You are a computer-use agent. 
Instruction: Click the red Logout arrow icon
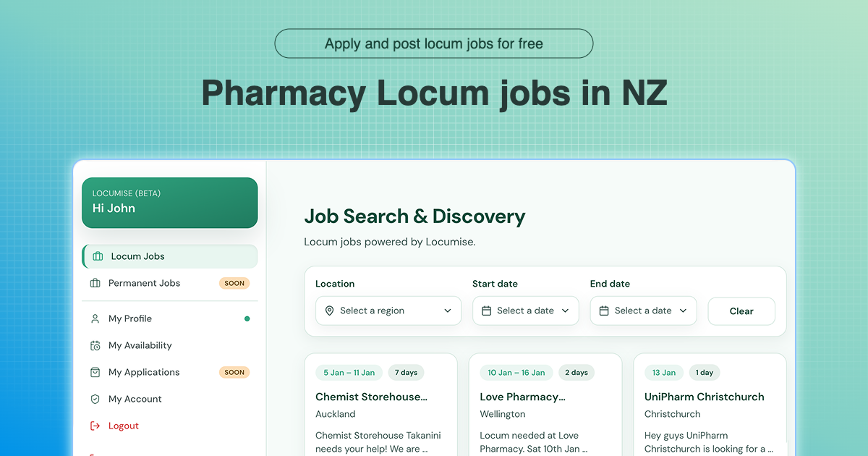[95, 426]
